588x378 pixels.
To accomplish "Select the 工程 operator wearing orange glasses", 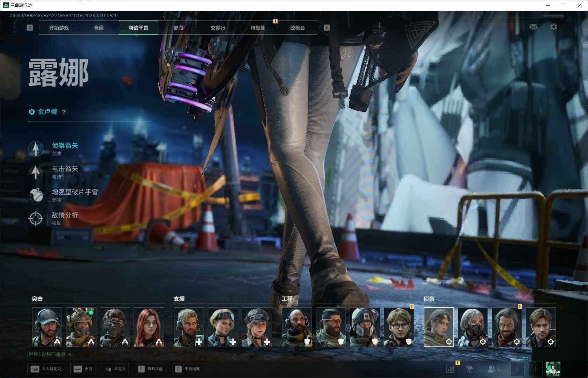I will tap(331, 327).
